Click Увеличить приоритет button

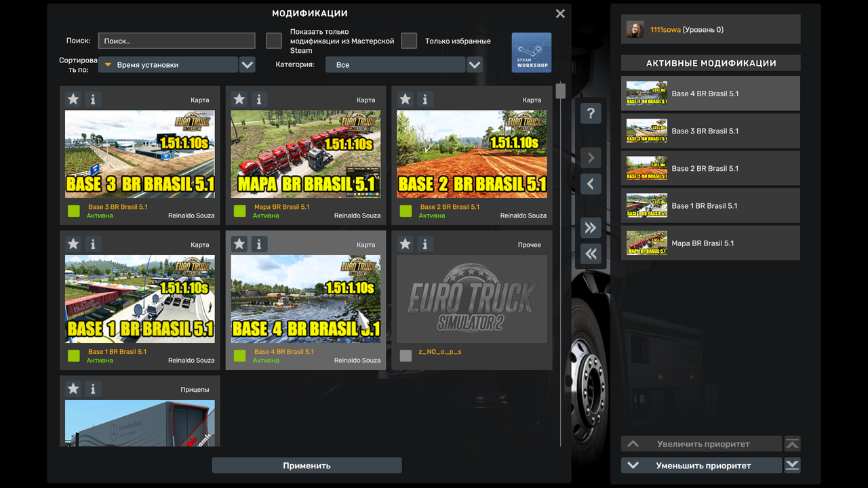tap(701, 444)
